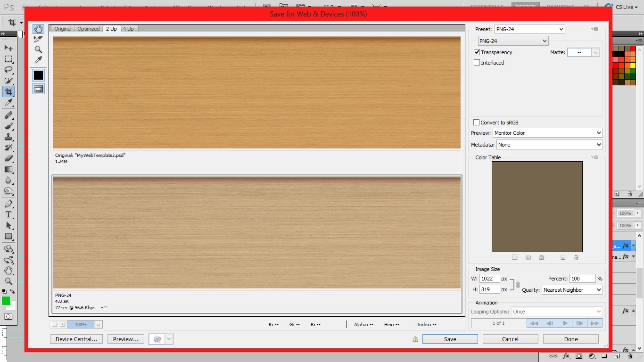
Task: Click the Preview button
Action: click(x=125, y=339)
